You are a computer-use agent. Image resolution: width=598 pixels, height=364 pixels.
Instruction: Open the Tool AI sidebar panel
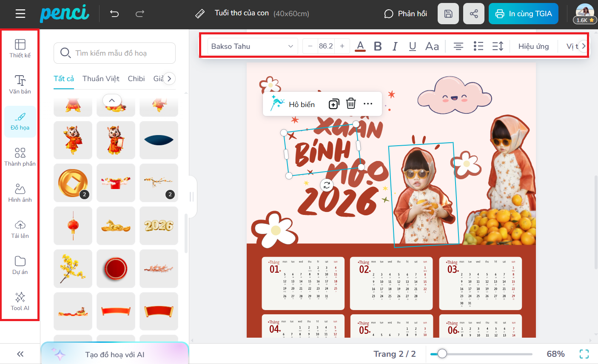[20, 301]
